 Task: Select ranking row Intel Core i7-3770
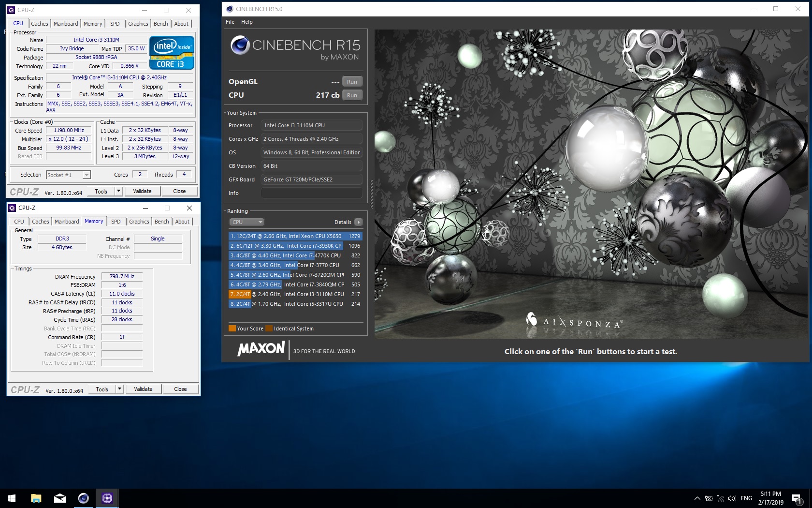point(295,265)
